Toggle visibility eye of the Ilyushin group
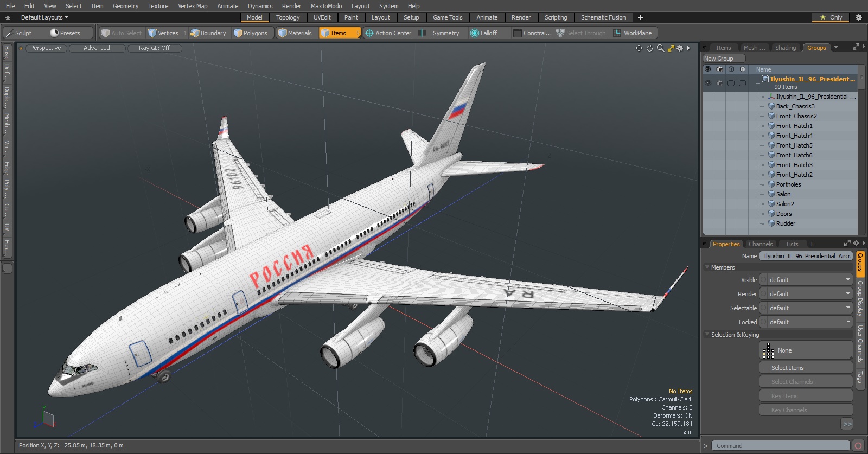Screen dimensions: 868x454 point(708,83)
